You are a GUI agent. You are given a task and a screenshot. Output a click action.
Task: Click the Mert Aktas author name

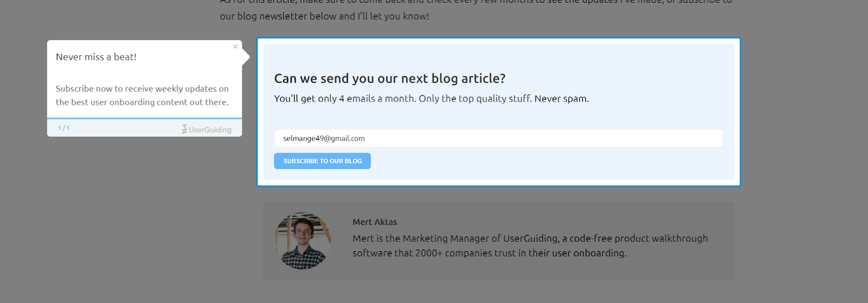coord(375,222)
